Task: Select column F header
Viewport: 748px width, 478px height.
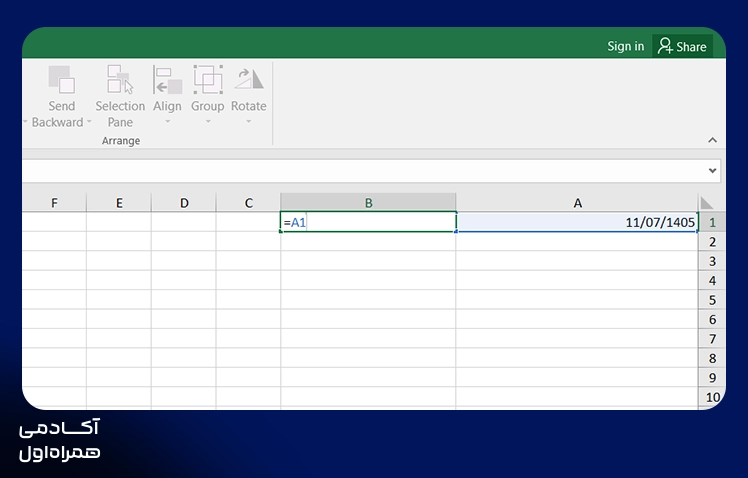Action: pos(54,203)
